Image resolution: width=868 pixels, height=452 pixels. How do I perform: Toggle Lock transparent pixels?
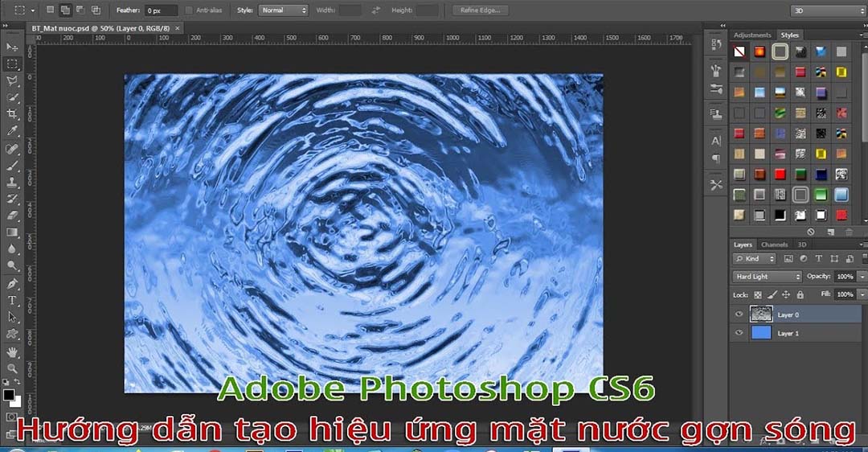pyautogui.click(x=758, y=294)
